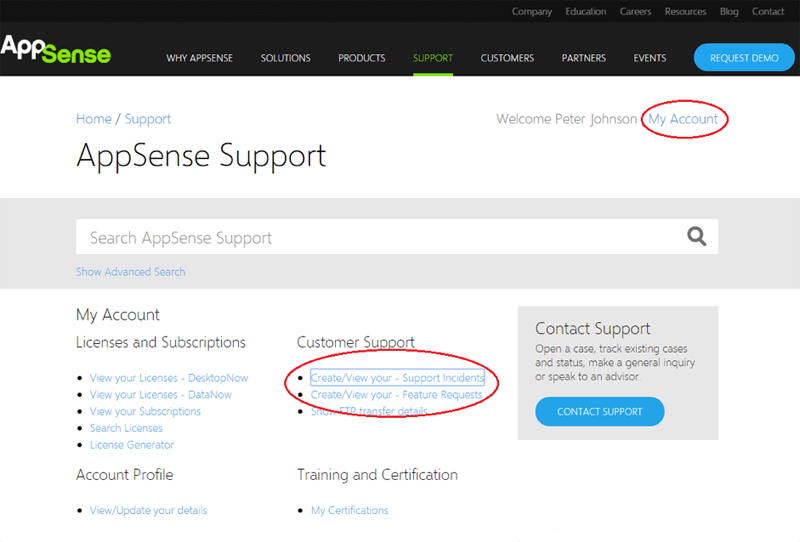Open the License Generator link
800x542 pixels.
pyautogui.click(x=132, y=445)
